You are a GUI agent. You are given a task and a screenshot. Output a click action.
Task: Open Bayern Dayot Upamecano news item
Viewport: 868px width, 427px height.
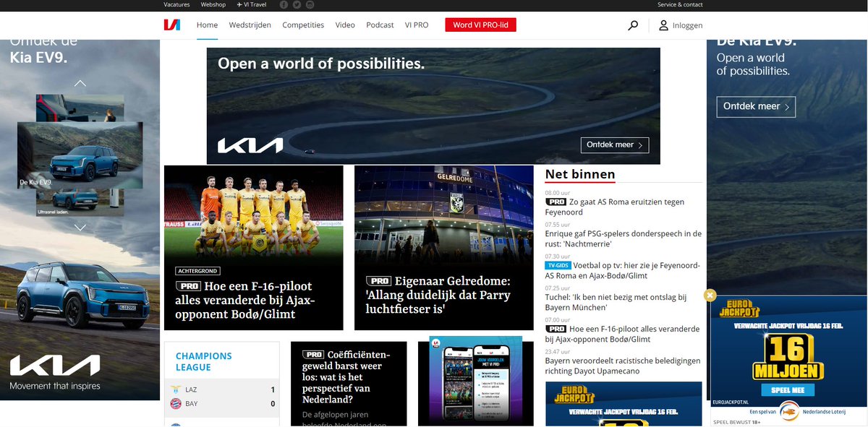click(623, 366)
